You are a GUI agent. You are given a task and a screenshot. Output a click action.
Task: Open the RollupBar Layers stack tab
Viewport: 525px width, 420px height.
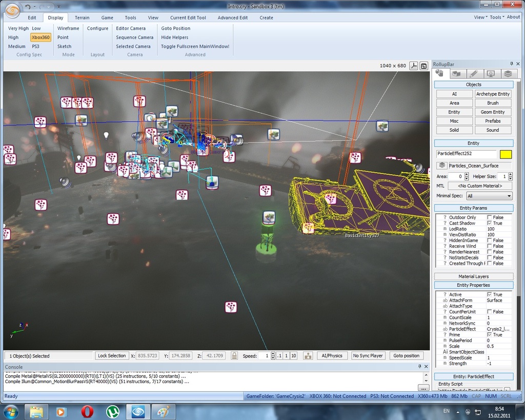click(508, 74)
